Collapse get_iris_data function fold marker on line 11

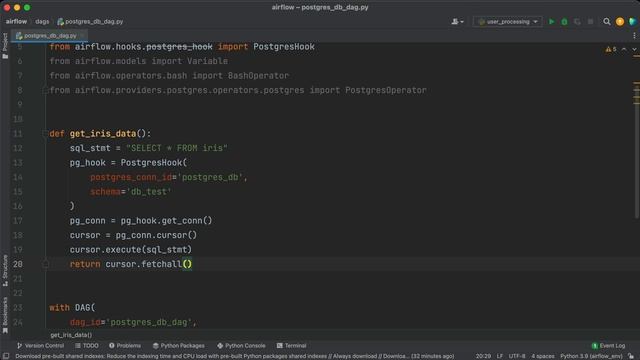[x=45, y=133]
